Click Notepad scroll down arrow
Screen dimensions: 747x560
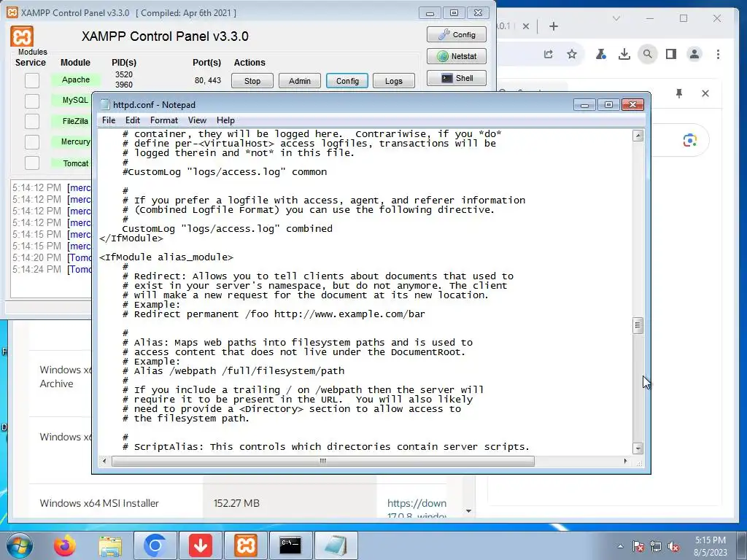[x=638, y=448]
